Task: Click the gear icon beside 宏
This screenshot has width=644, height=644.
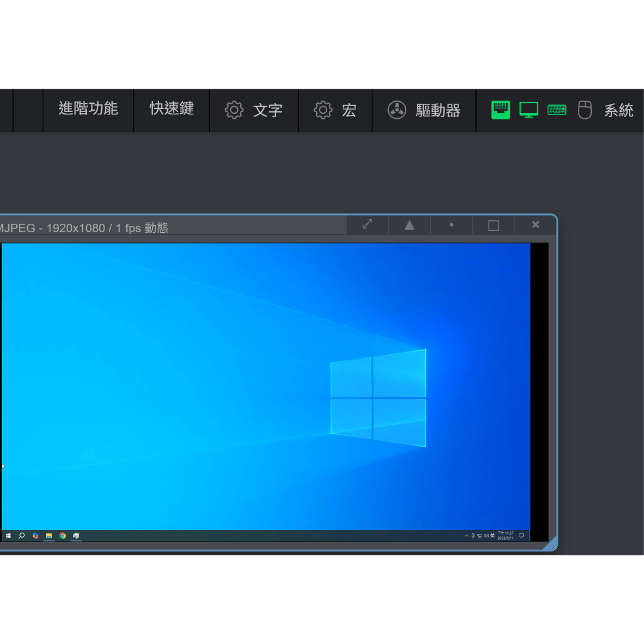Action: [x=323, y=110]
